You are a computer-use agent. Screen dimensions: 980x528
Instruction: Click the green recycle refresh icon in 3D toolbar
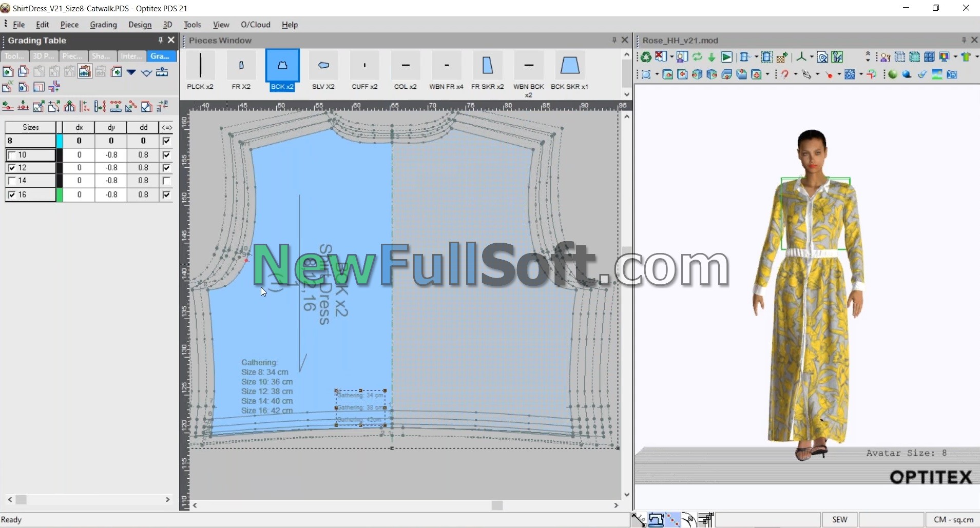click(645, 57)
